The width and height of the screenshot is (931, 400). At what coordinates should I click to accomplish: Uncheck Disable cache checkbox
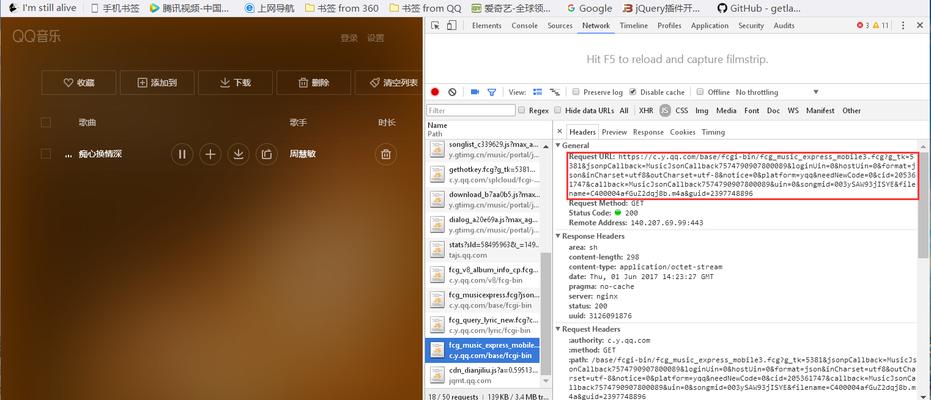[x=633, y=92]
